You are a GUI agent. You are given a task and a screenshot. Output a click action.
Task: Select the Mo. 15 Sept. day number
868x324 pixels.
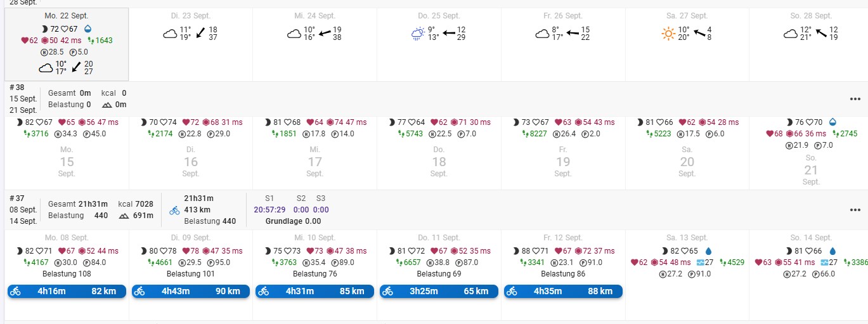click(x=67, y=162)
